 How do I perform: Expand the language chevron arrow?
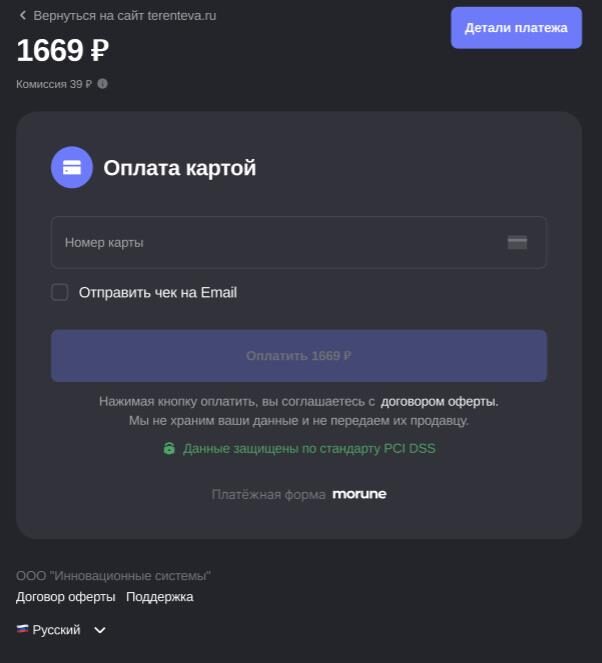[100, 630]
